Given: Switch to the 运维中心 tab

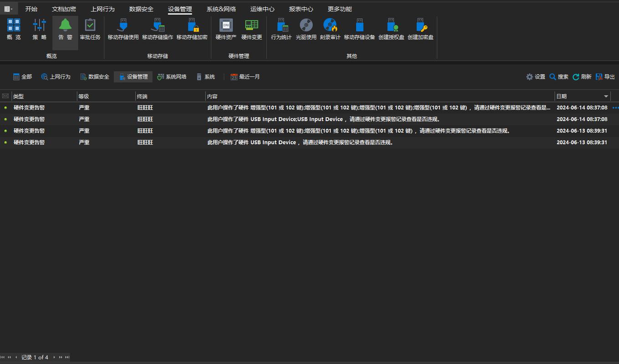Looking at the screenshot, I should pyautogui.click(x=262, y=9).
